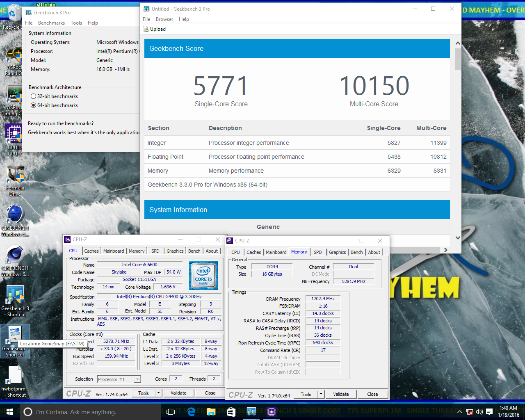The width and height of the screenshot is (525, 420).
Task: Click the left CPU-Z window title icon
Action: (67, 240)
